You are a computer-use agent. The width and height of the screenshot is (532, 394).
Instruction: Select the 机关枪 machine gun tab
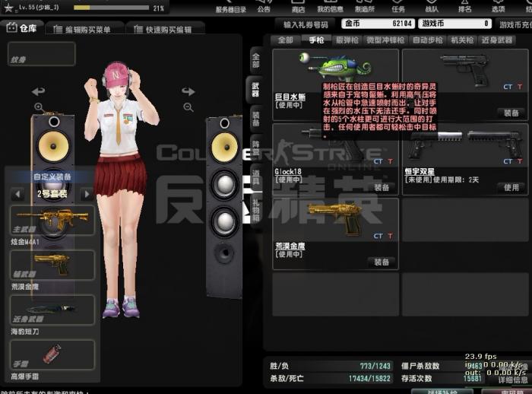(x=462, y=40)
